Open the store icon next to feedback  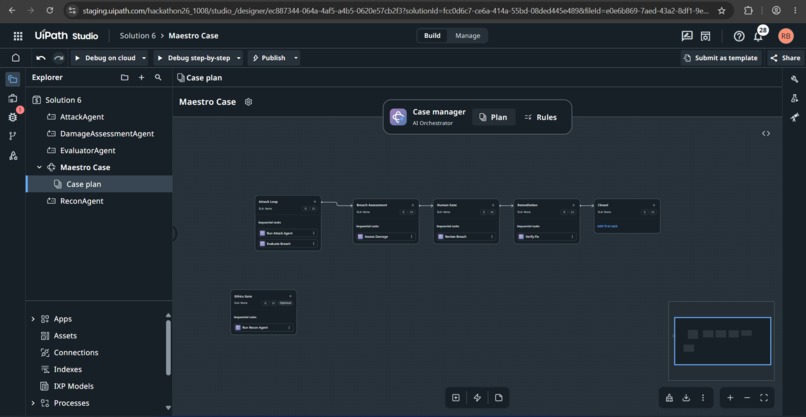click(706, 36)
